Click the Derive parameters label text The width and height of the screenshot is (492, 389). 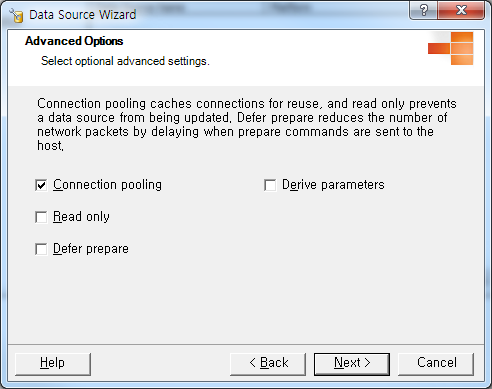point(333,185)
